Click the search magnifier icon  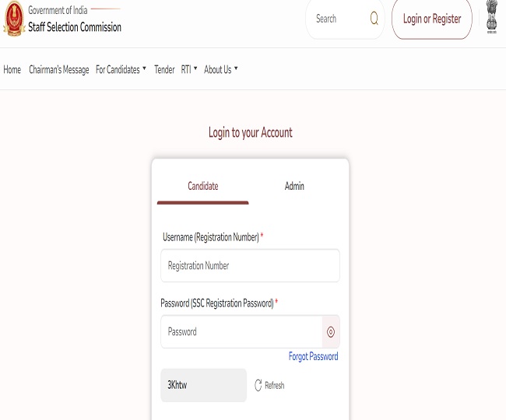click(x=374, y=19)
